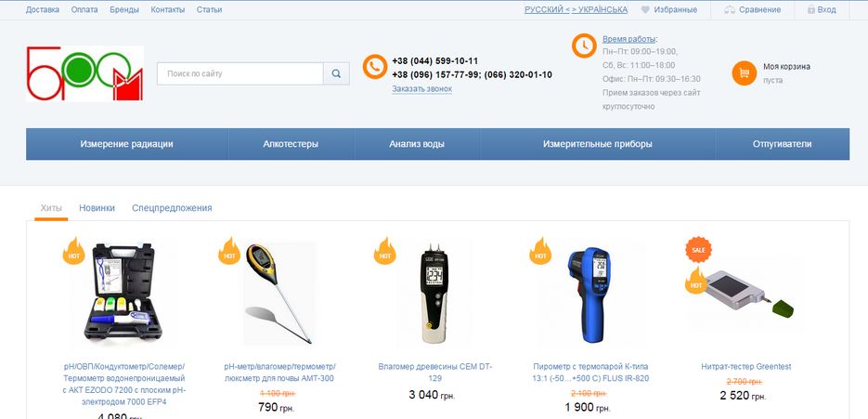868x419 pixels.
Task: Click the lock icon next to Вход
Action: [x=811, y=9]
